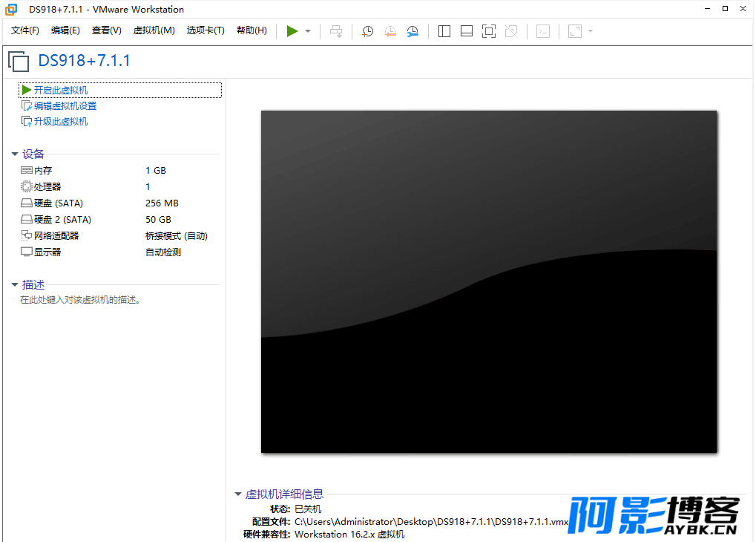Click the stretch guest display toolbar icon
756x542 pixels.
tap(575, 31)
